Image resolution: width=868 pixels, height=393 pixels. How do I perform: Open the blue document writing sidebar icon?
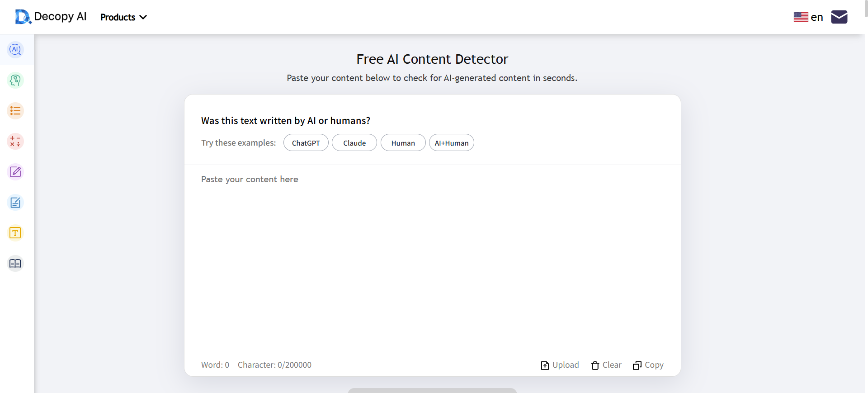pyautogui.click(x=15, y=203)
